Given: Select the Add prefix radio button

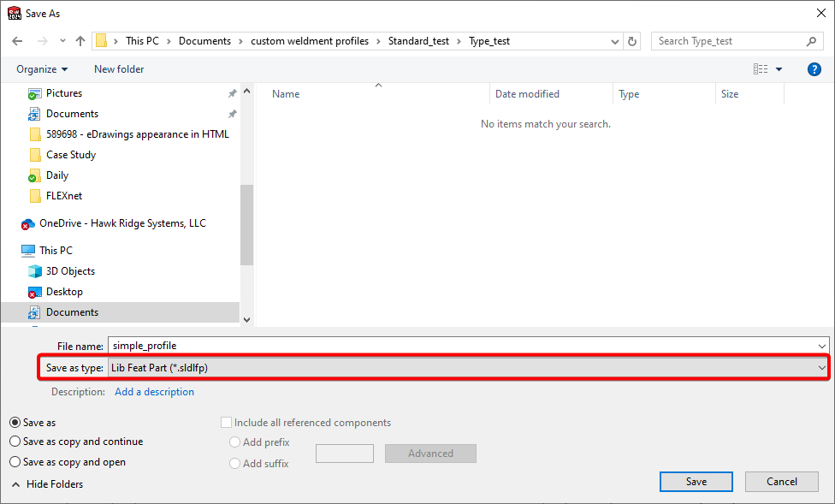Looking at the screenshot, I should 234,442.
